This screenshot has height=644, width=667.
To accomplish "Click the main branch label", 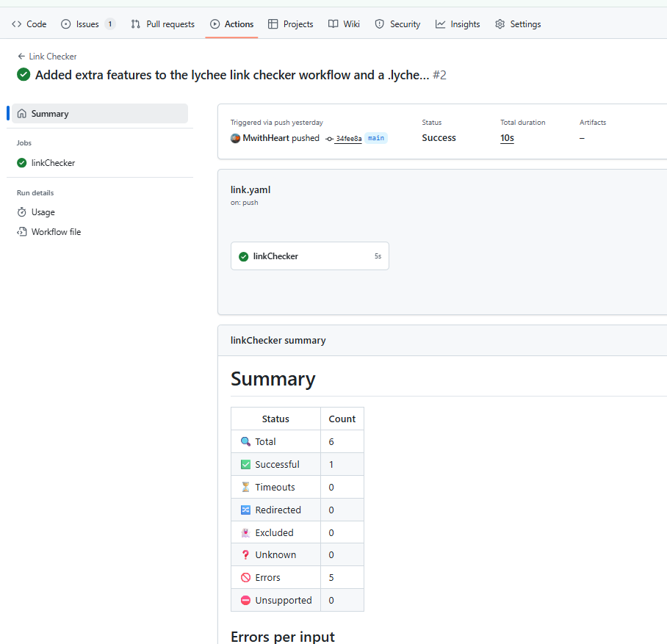I will (376, 138).
